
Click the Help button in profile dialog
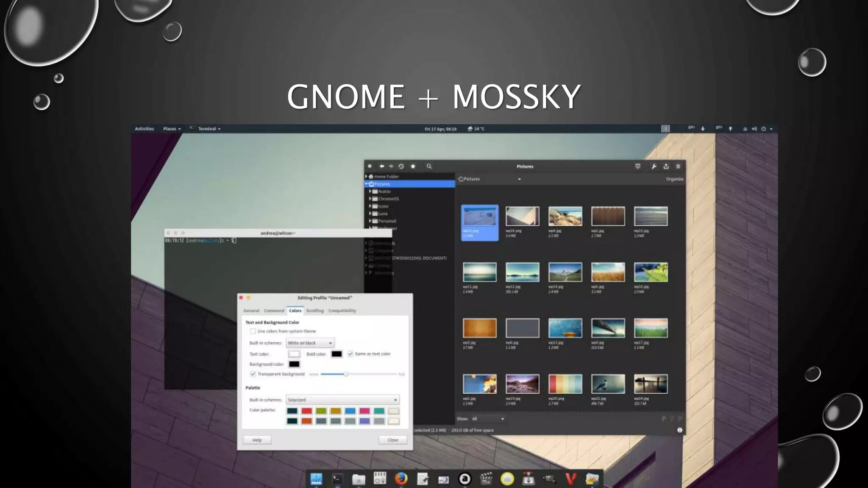point(257,440)
